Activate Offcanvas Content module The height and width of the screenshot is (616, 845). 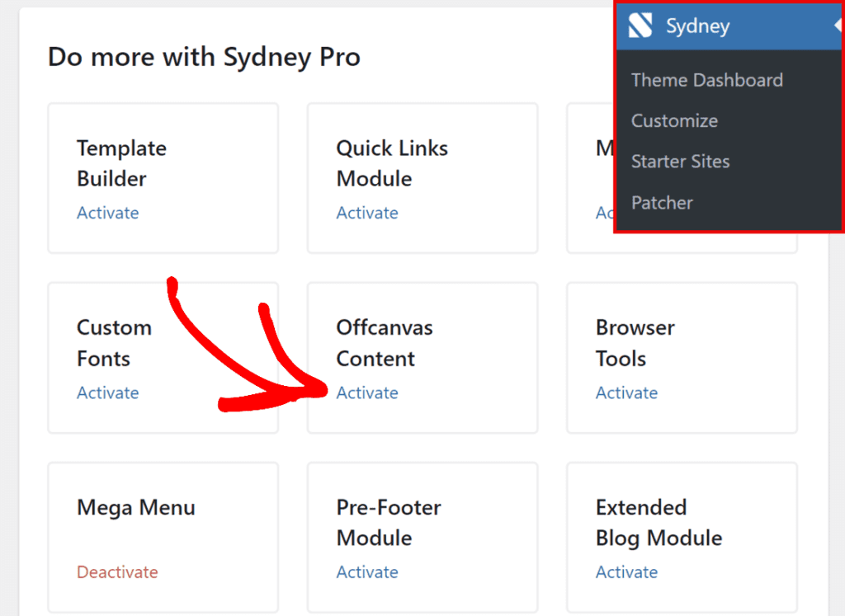366,393
